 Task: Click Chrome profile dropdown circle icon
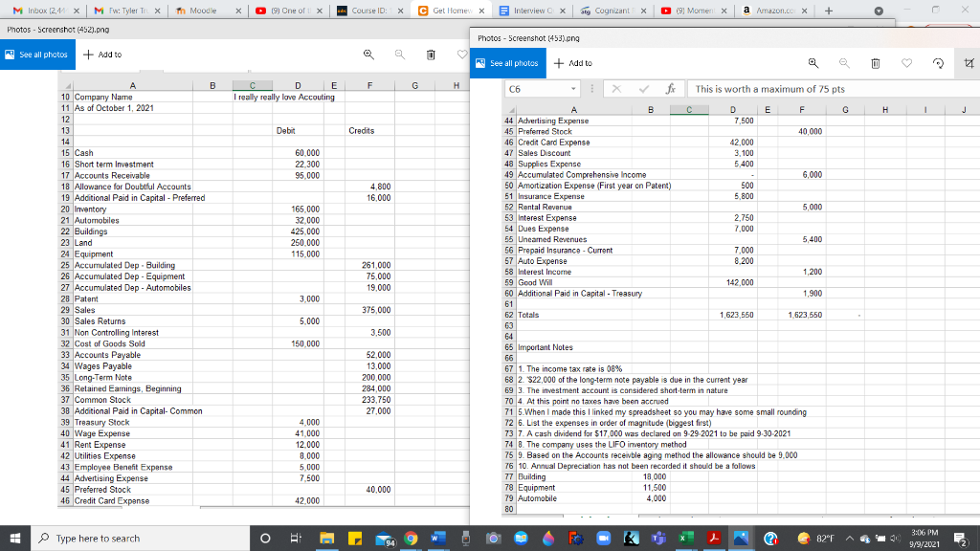(879, 11)
